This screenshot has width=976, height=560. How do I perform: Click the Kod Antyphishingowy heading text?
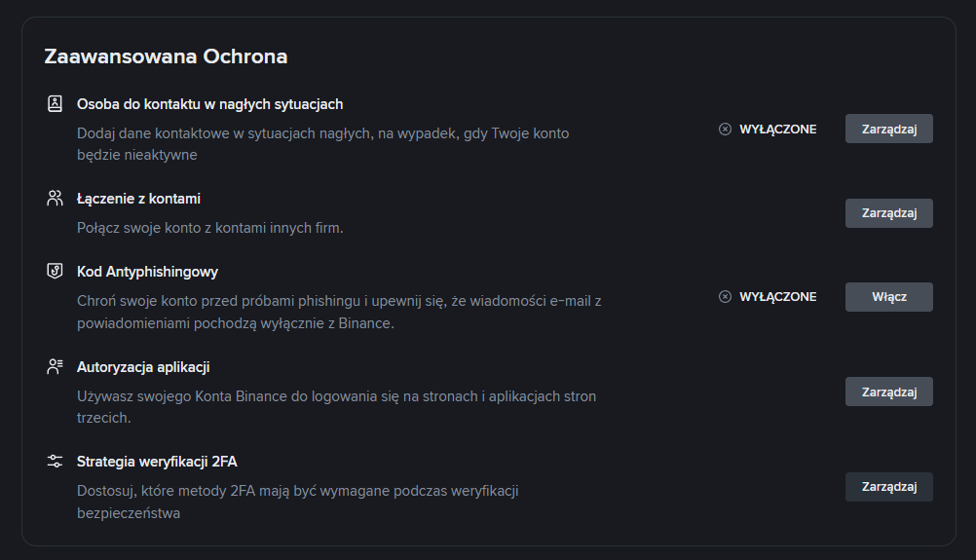(147, 272)
